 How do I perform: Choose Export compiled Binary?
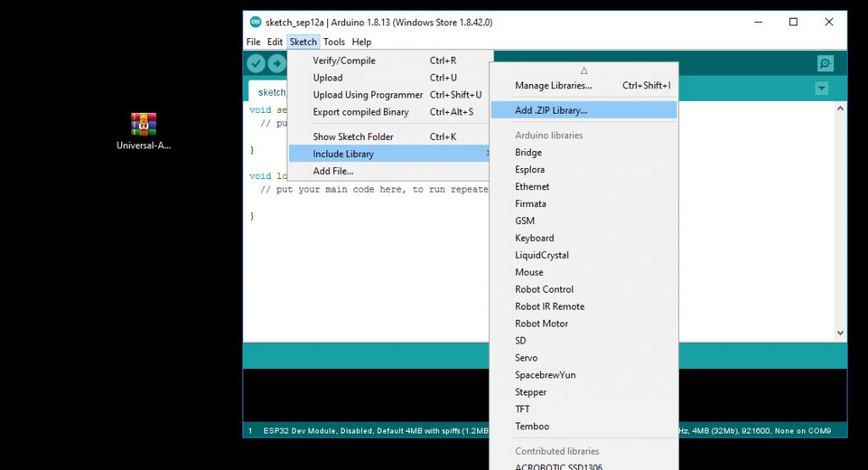[x=388, y=112]
